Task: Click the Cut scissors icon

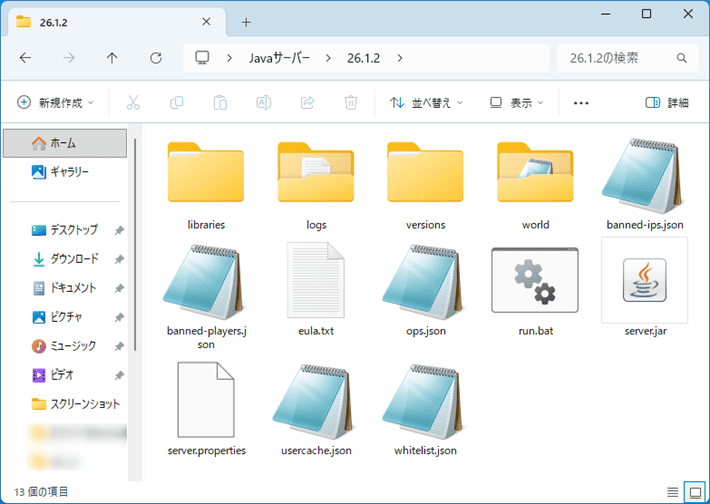Action: [x=133, y=103]
